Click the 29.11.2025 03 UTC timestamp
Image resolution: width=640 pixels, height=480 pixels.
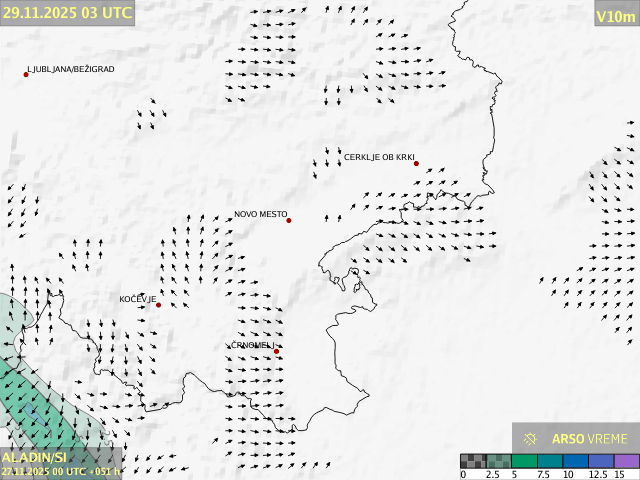point(67,13)
